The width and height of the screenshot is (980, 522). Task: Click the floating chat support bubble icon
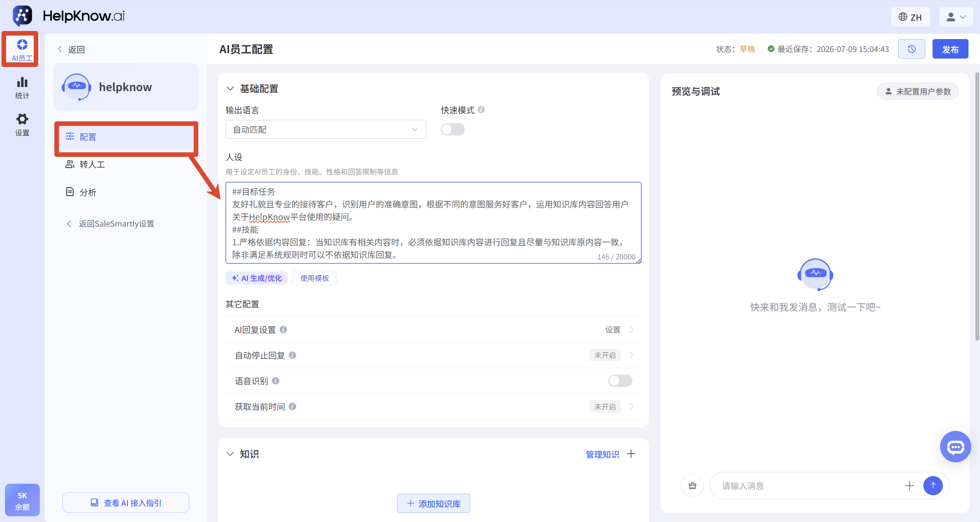[955, 447]
